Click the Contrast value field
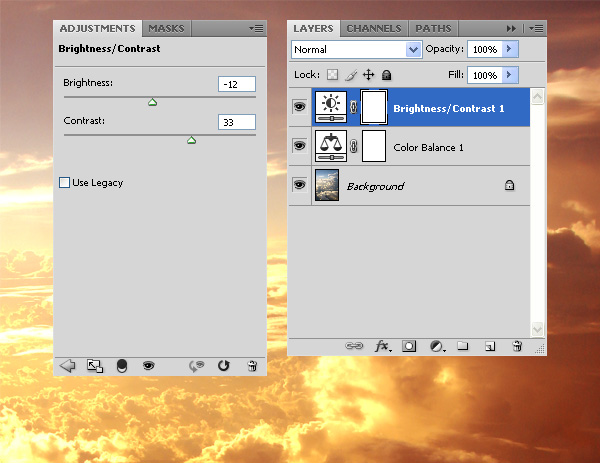The height and width of the screenshot is (463, 600). click(237, 122)
